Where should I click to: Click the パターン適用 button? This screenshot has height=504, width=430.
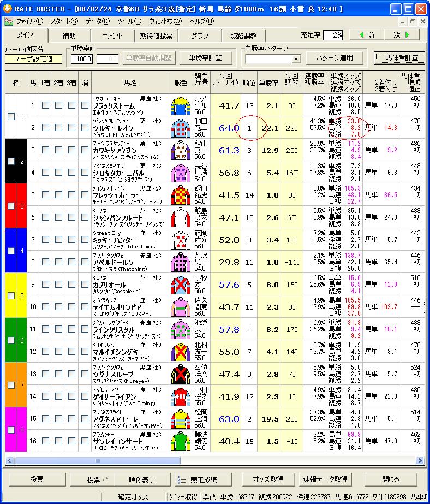[x=335, y=58]
